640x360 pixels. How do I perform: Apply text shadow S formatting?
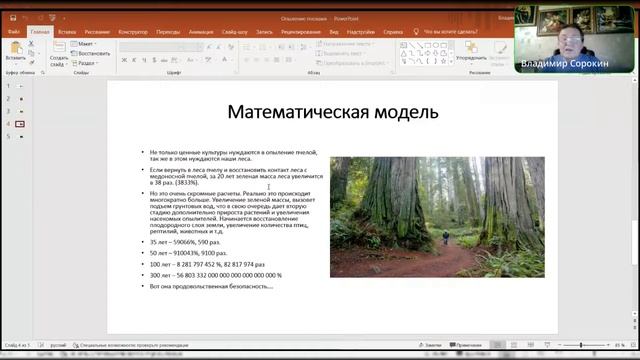pyautogui.click(x=154, y=60)
